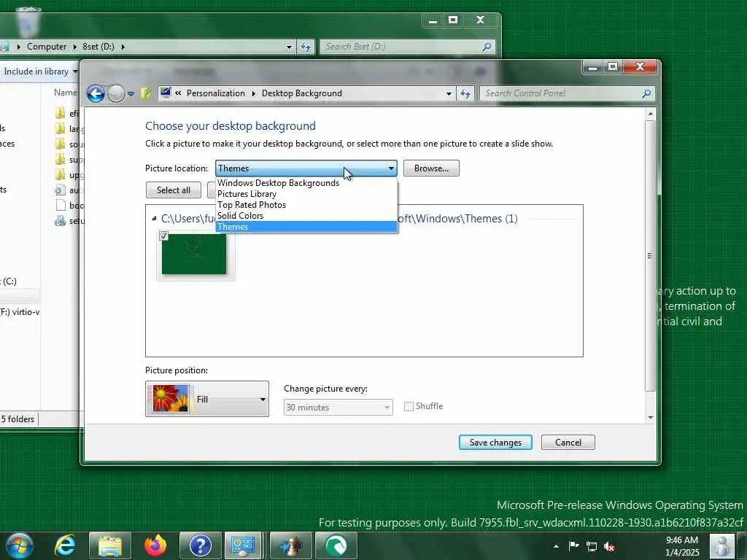
Task: Click the Personalization icon in address bar
Action: 166,93
